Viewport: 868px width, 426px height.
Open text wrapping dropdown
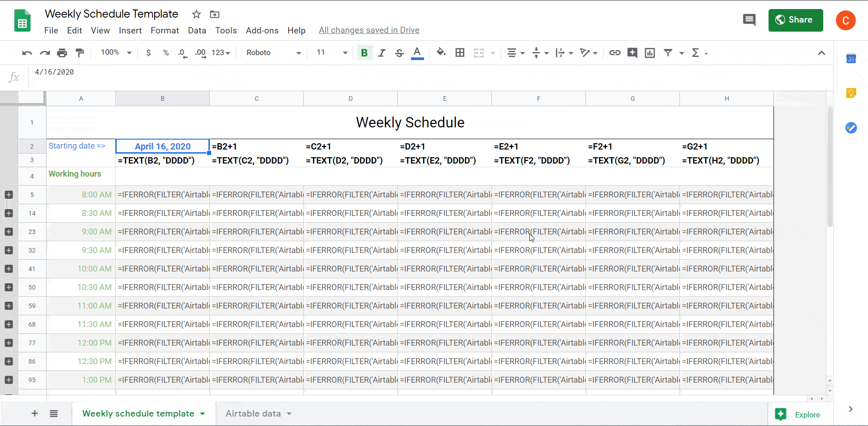(x=564, y=53)
